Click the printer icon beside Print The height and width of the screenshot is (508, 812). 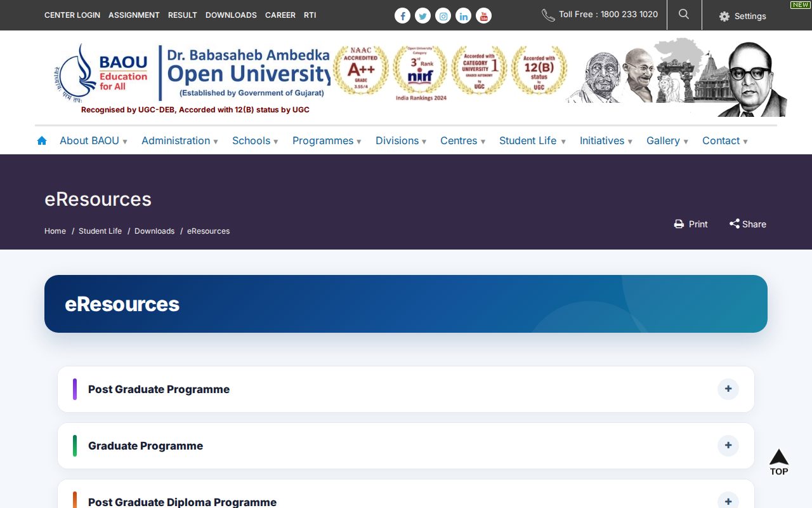(x=679, y=224)
